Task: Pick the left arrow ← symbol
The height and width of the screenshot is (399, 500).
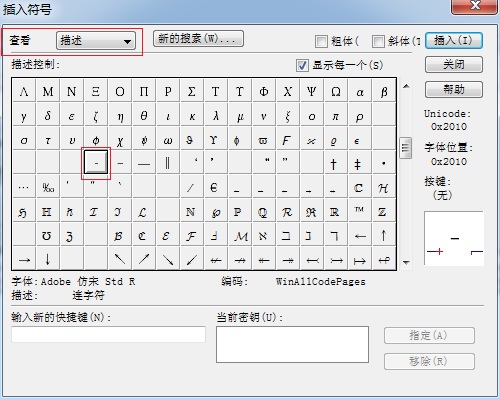Action: click(360, 235)
